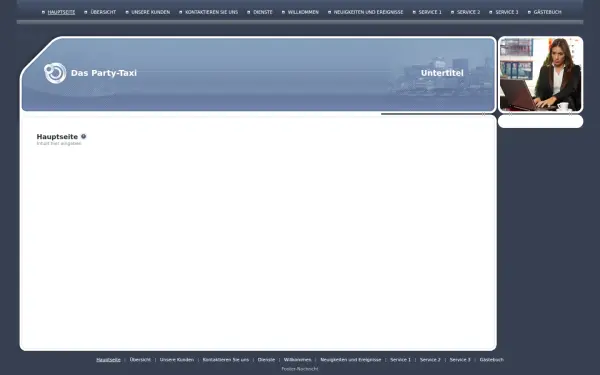Open Neuigkeiten und Ereignisse footer link
The width and height of the screenshot is (600, 375).
click(351, 360)
